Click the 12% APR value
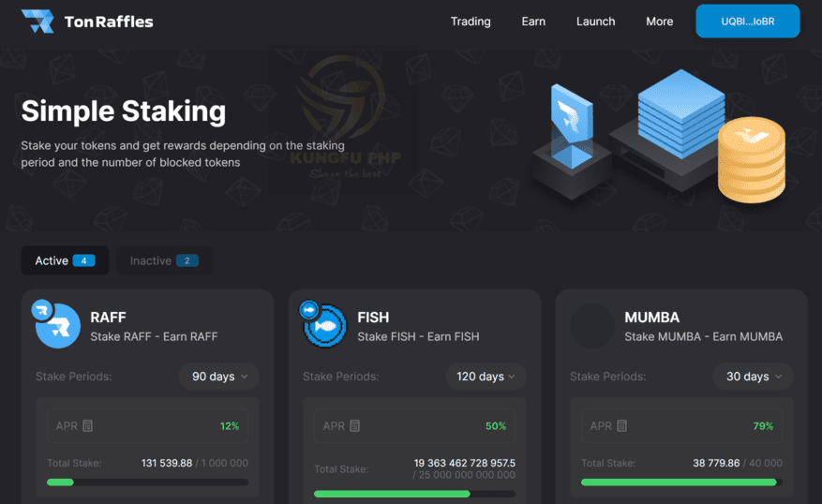Screen dimensions: 822x504 pos(230,426)
